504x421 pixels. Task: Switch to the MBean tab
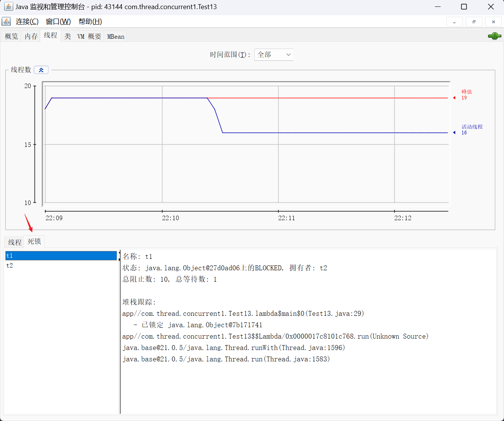click(116, 36)
